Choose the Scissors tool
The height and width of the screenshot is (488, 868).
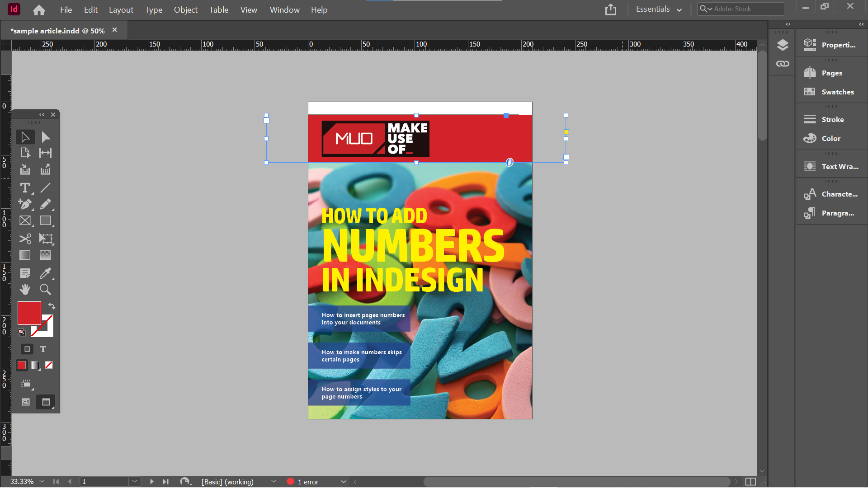[x=25, y=239]
